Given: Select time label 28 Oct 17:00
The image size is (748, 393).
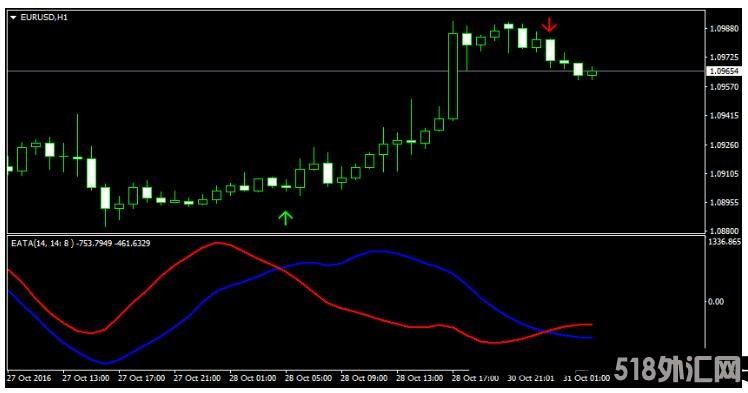Looking at the screenshot, I should click(x=475, y=378).
